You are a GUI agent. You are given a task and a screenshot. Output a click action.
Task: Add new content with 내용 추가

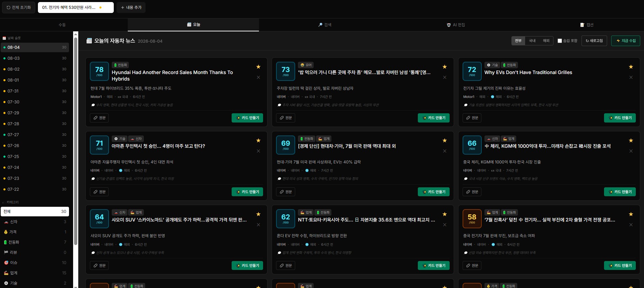coord(131,8)
